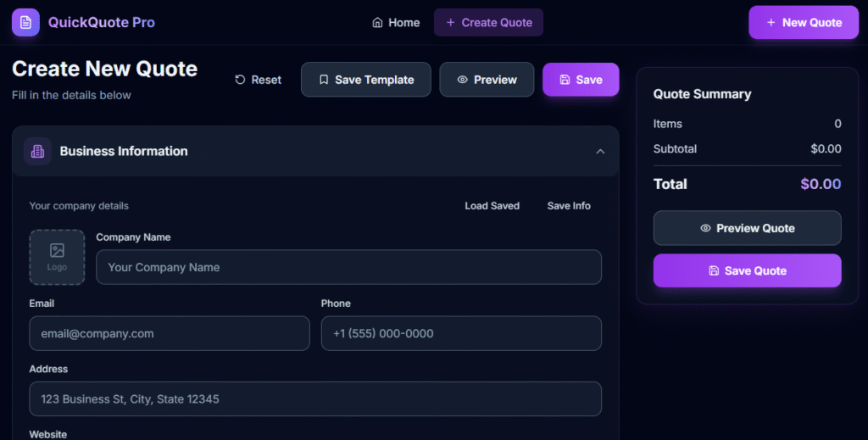Focus the Email input field
The height and width of the screenshot is (440, 868).
tap(170, 333)
